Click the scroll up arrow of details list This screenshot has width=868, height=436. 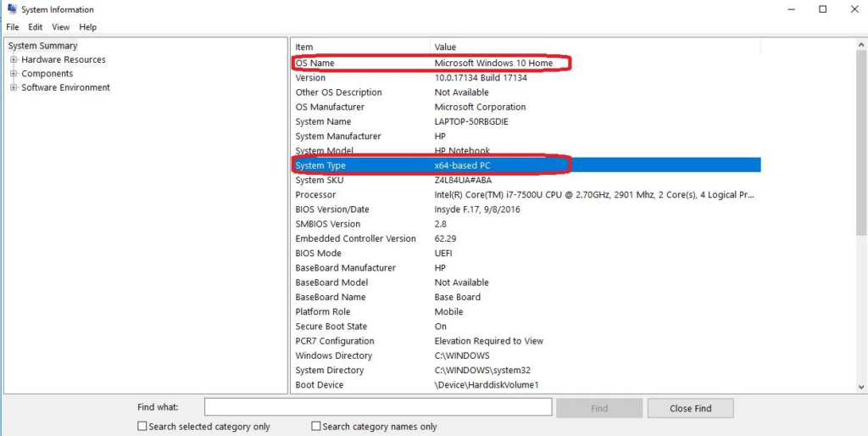pyautogui.click(x=861, y=46)
